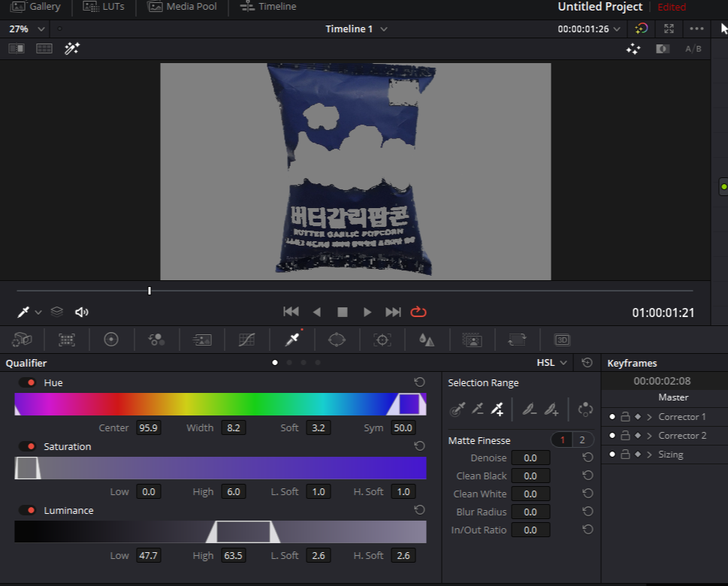Click the sparkle enhance viewer icon
Viewport: 728px width, 586px height.
pyautogui.click(x=633, y=49)
